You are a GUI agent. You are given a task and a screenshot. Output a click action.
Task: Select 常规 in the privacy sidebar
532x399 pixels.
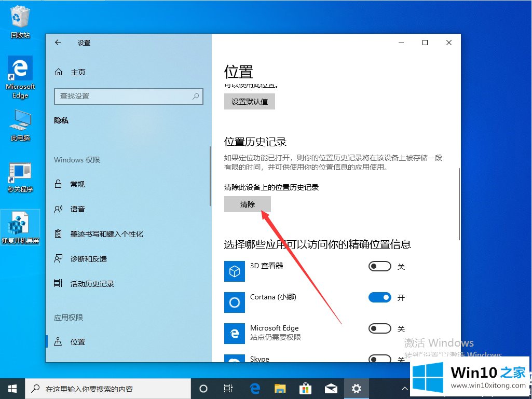[x=77, y=184]
